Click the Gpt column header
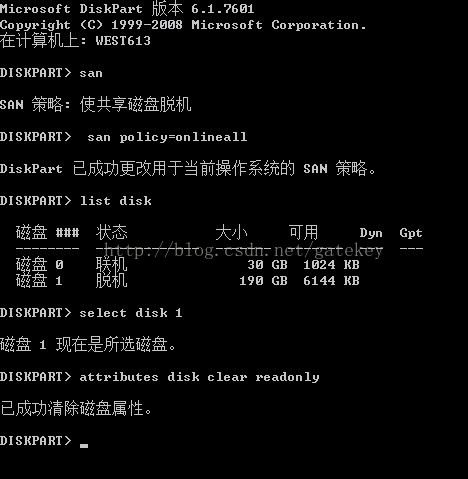 (x=411, y=233)
